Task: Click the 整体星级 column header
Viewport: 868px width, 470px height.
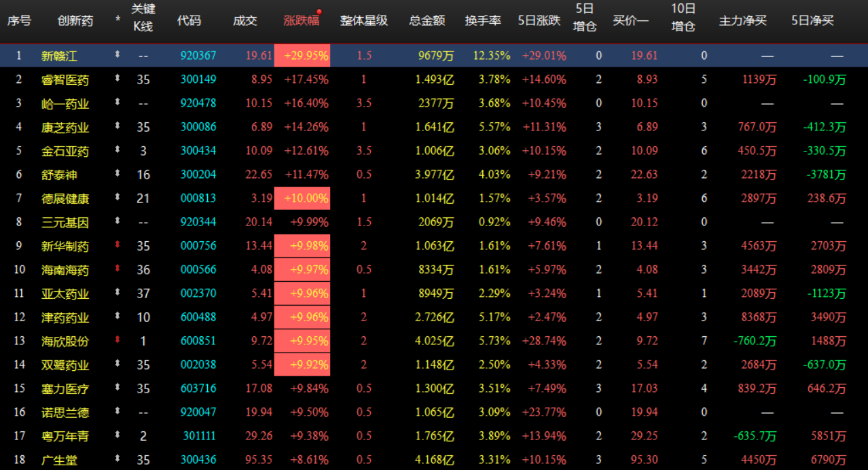Action: click(363, 20)
